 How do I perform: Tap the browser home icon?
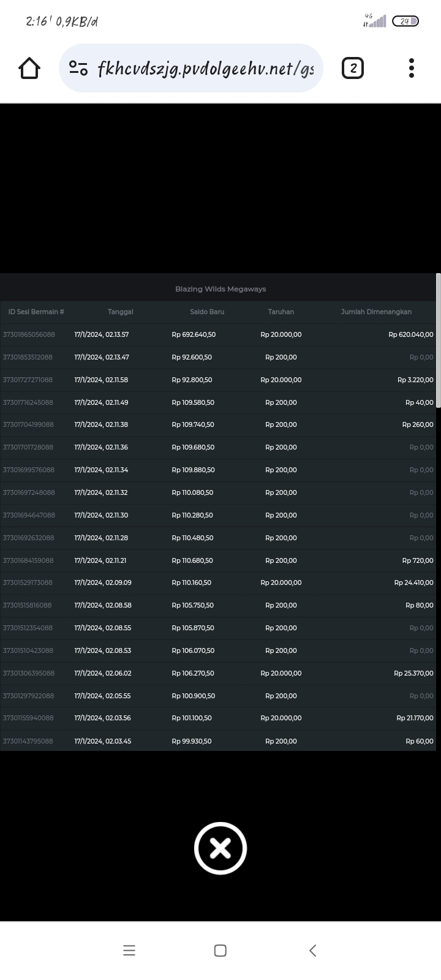coord(29,68)
